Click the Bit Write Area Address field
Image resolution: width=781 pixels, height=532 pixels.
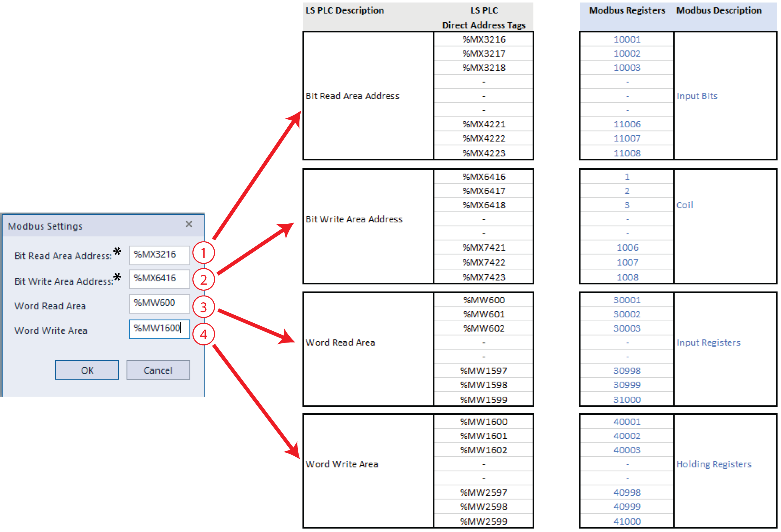point(159,279)
